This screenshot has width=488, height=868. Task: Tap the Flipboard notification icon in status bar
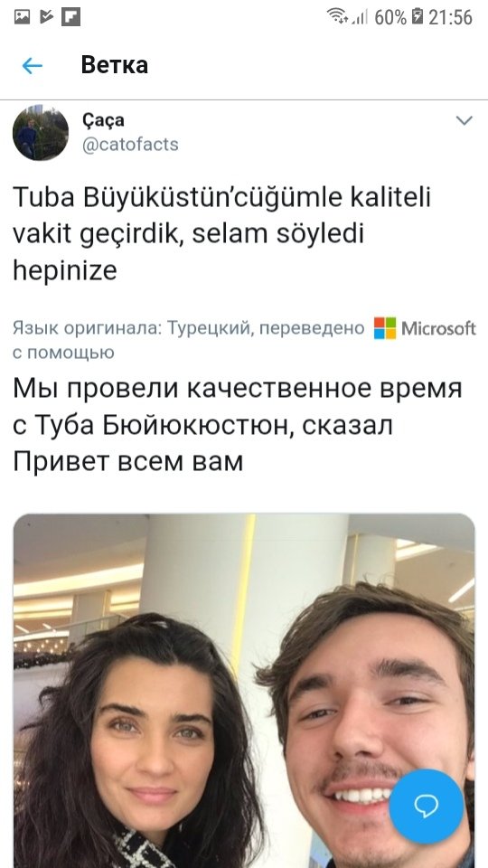[70, 17]
